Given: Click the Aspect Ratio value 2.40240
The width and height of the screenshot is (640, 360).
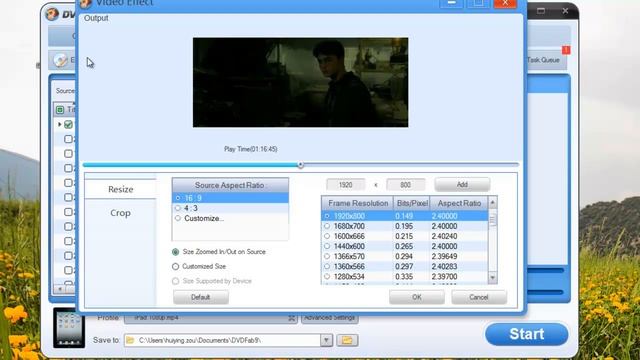Looking at the screenshot, I should 444,236.
